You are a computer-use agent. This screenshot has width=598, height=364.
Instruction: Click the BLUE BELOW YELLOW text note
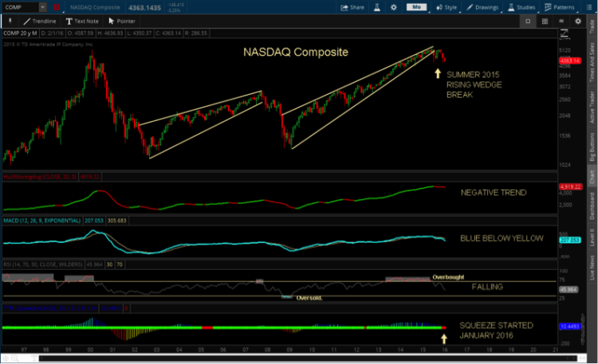502,238
